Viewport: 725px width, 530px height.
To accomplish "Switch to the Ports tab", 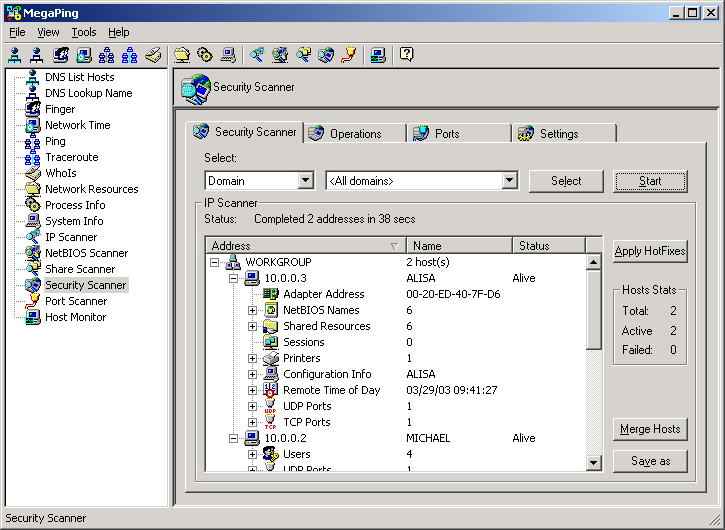I will click(460, 134).
